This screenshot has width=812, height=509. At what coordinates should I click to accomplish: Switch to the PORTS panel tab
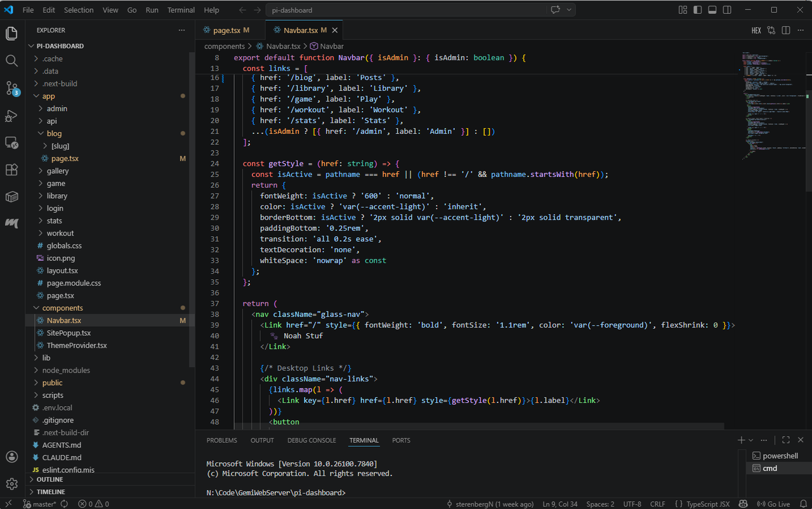401,440
